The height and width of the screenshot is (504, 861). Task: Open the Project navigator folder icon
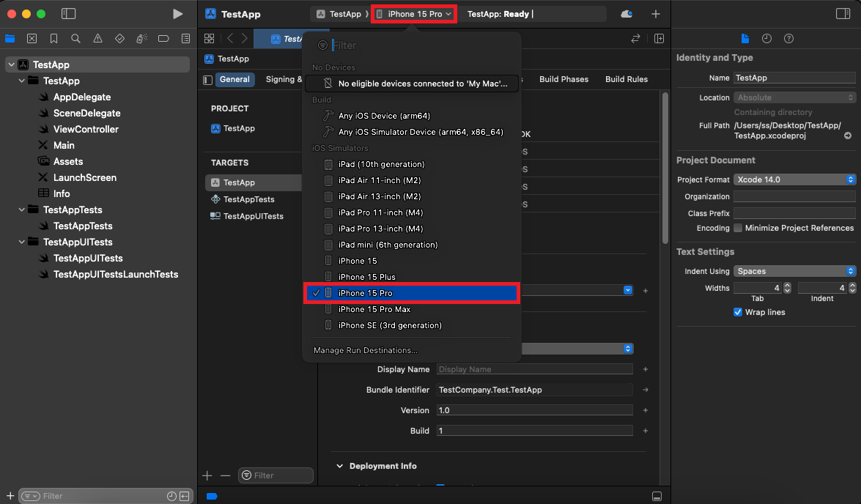(10, 38)
